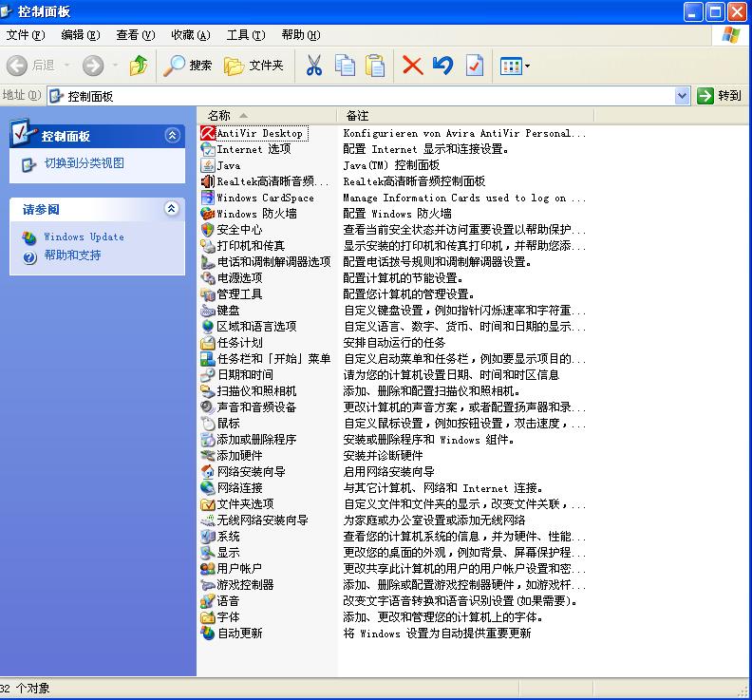
Task: Click the red Delete X toolbar icon
Action: [x=412, y=66]
